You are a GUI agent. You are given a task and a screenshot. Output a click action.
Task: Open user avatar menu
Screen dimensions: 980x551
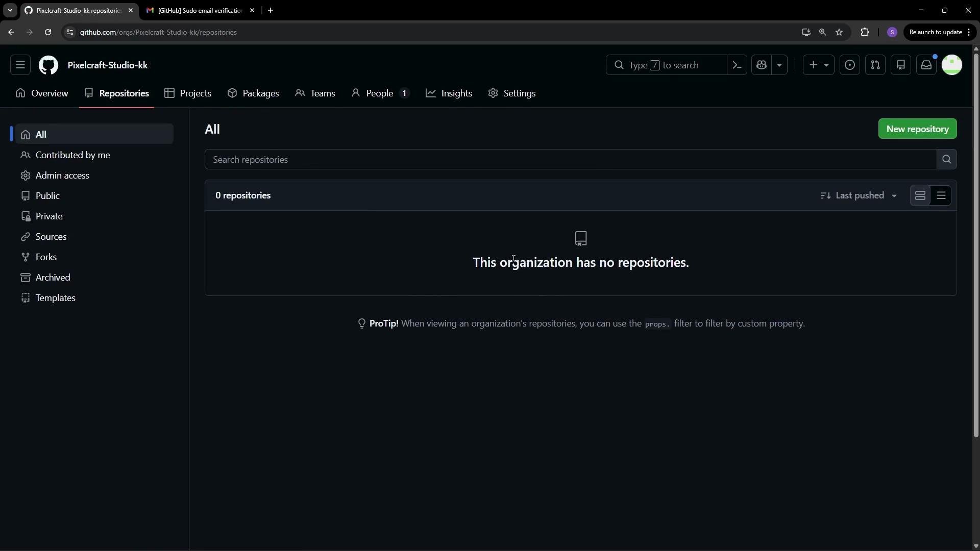pyautogui.click(x=952, y=65)
